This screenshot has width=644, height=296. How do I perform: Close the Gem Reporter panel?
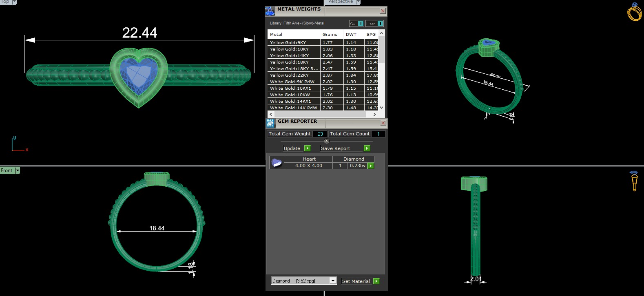(383, 123)
